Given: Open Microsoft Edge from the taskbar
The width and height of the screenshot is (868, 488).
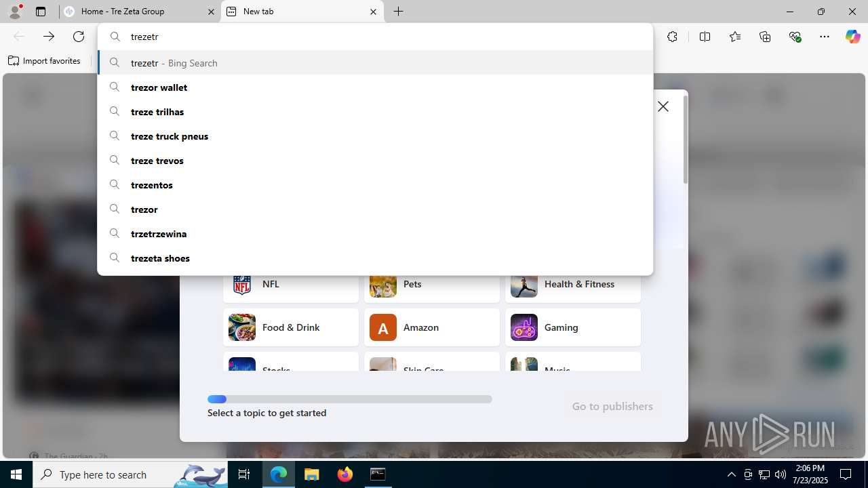Looking at the screenshot, I should [279, 474].
